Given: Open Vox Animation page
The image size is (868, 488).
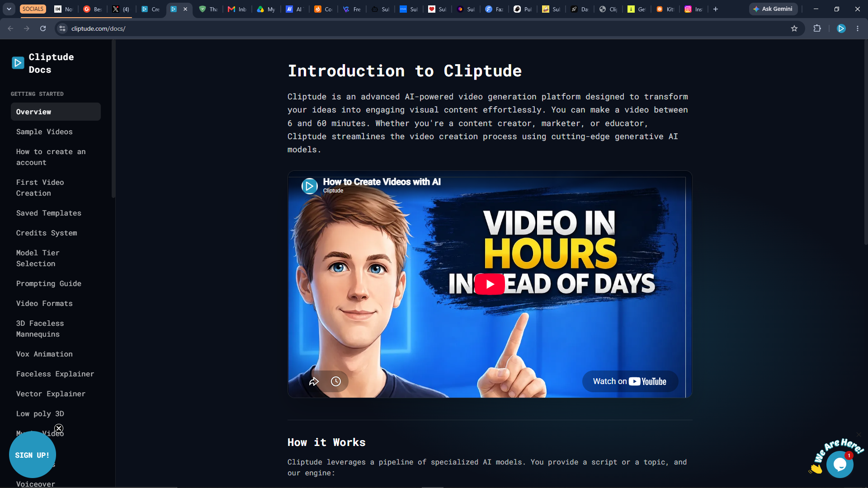Looking at the screenshot, I should point(56,354).
